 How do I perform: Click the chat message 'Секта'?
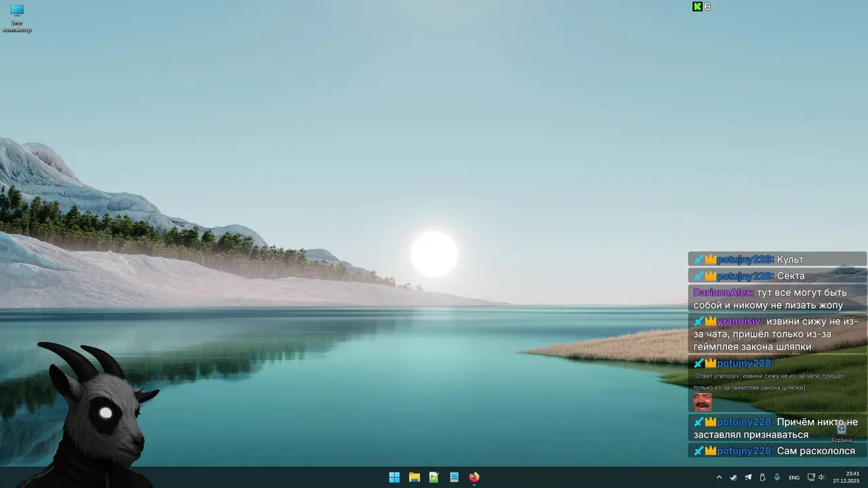tap(791, 276)
